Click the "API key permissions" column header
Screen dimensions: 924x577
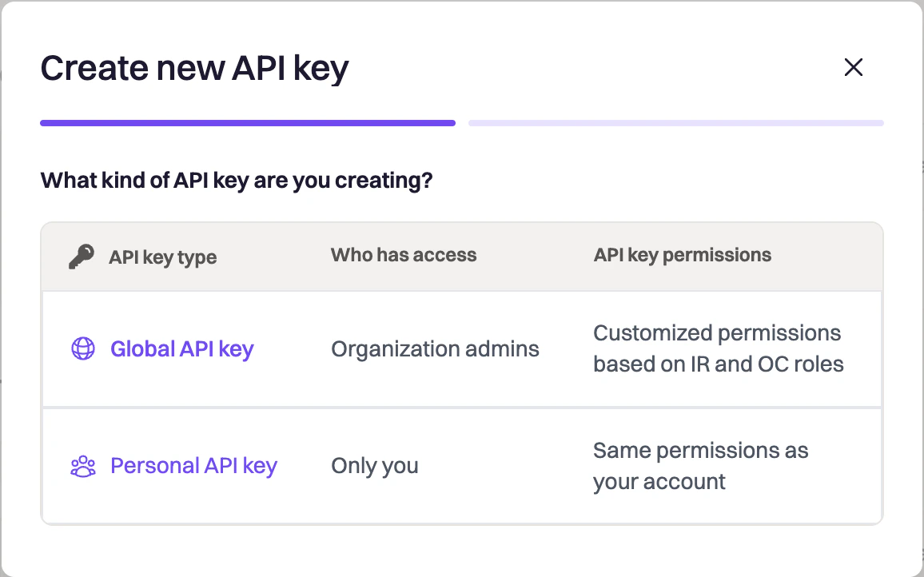pyautogui.click(x=683, y=256)
